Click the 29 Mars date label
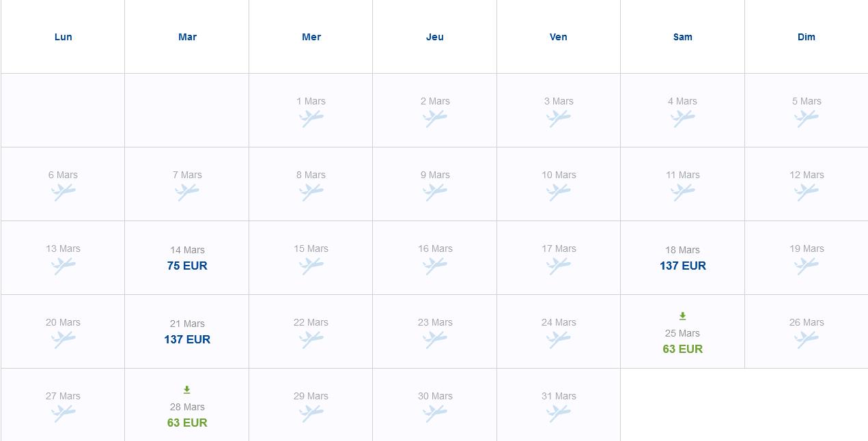 [311, 396]
